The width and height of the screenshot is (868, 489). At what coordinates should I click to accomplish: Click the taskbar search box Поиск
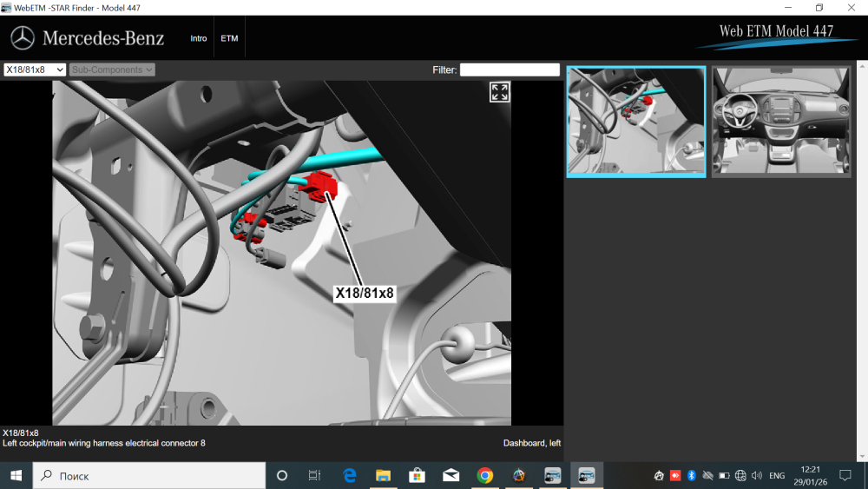coord(149,476)
